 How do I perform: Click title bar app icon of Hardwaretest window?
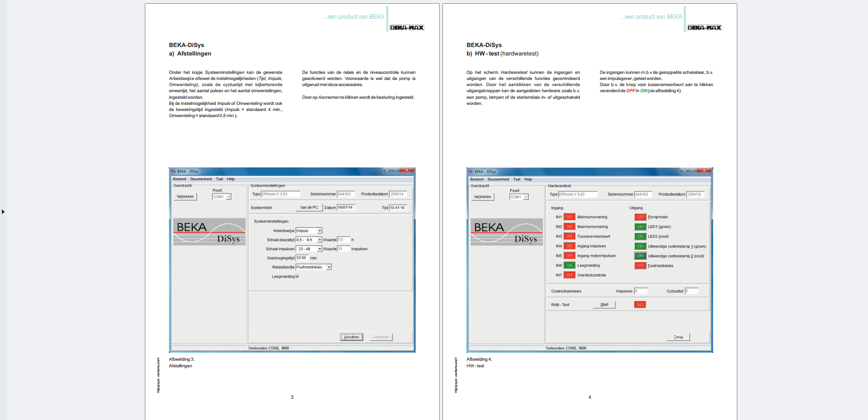click(x=471, y=171)
